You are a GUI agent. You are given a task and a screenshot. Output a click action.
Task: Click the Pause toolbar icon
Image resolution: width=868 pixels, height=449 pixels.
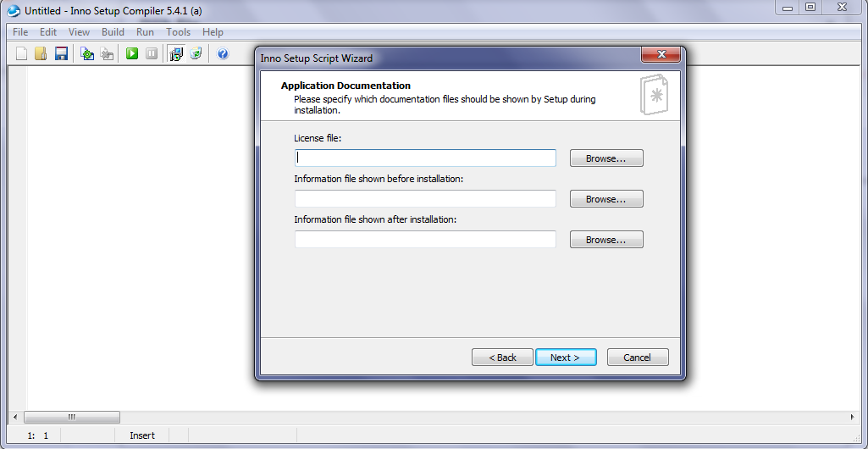tap(152, 53)
